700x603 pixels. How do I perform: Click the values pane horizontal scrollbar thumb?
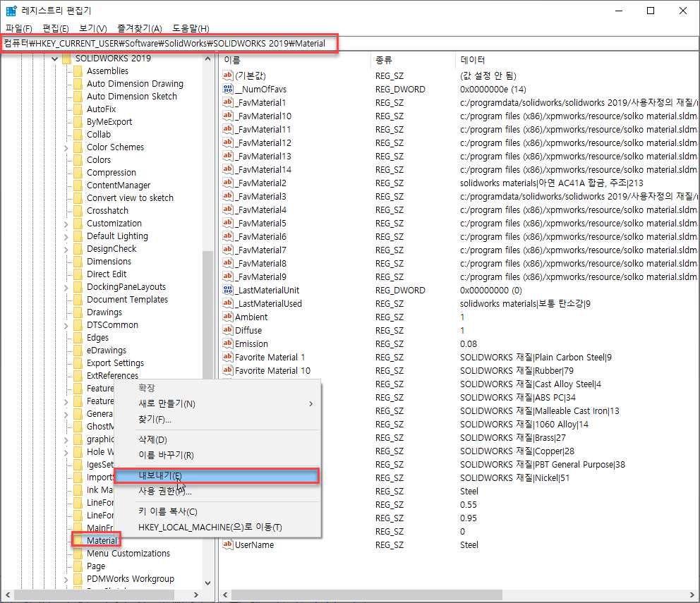[x=366, y=595]
